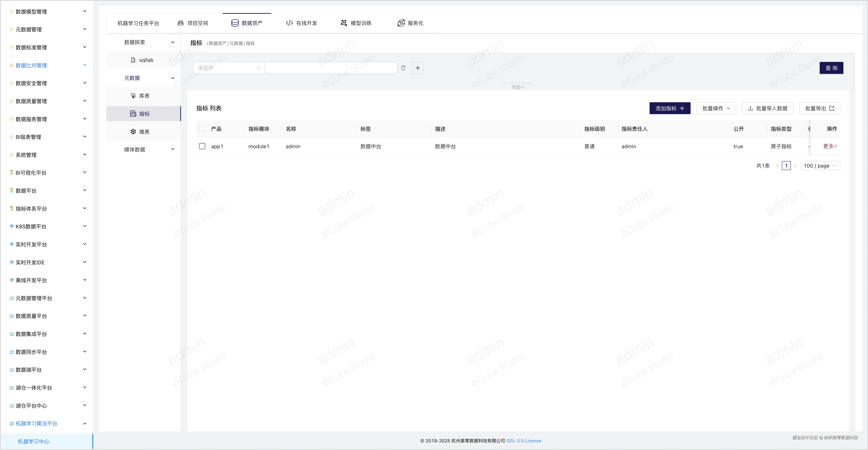Select the checkbox for the app1 row

[x=202, y=146]
